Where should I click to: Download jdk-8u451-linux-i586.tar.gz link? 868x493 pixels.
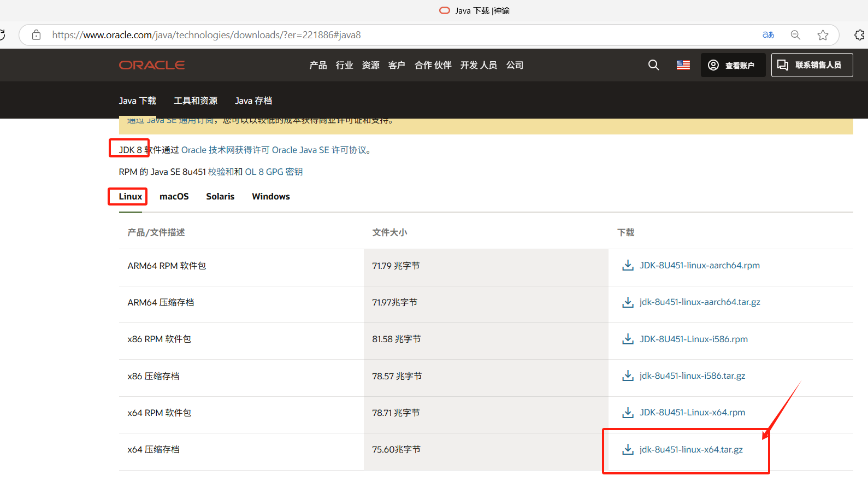coord(692,376)
